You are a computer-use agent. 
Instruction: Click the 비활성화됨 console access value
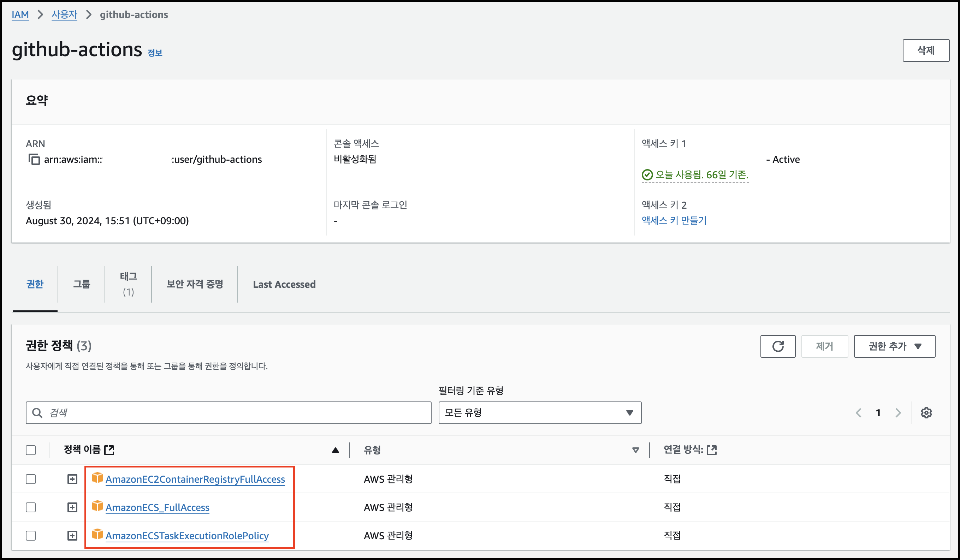(355, 159)
